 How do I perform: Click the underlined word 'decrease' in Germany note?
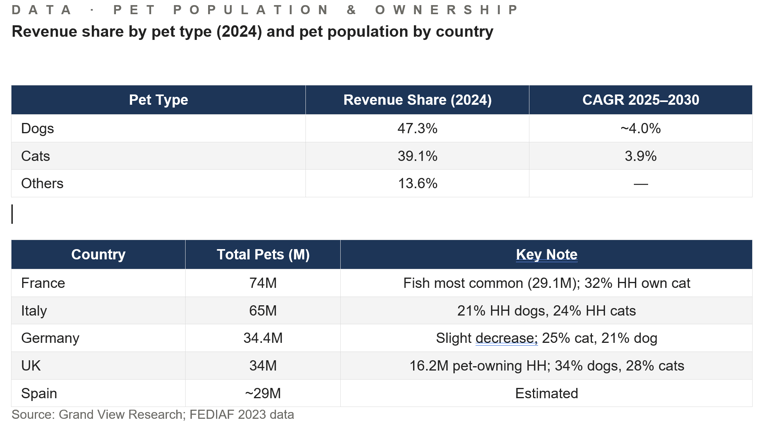506,338
